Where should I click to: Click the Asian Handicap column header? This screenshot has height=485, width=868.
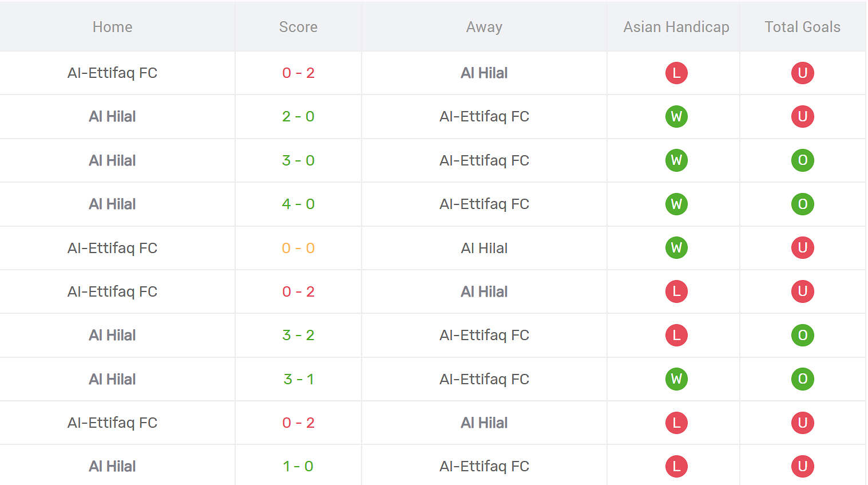pyautogui.click(x=676, y=27)
